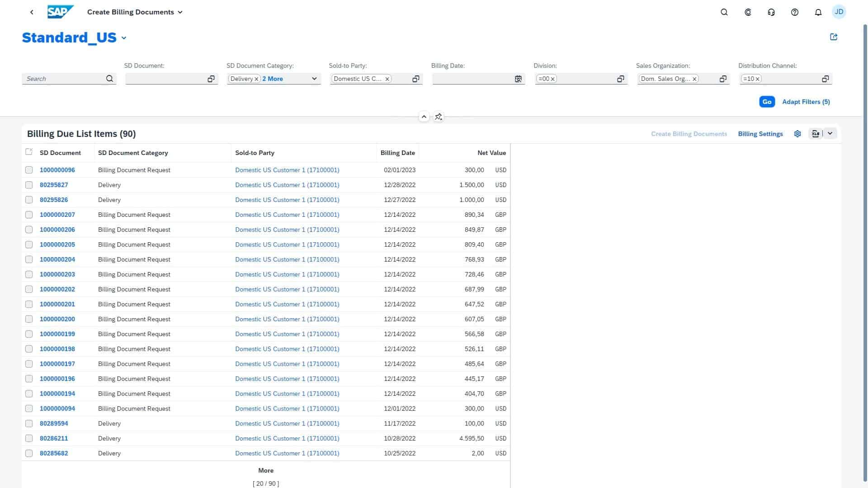
Task: Open the CoPilot assistant icon
Action: pyautogui.click(x=747, y=12)
